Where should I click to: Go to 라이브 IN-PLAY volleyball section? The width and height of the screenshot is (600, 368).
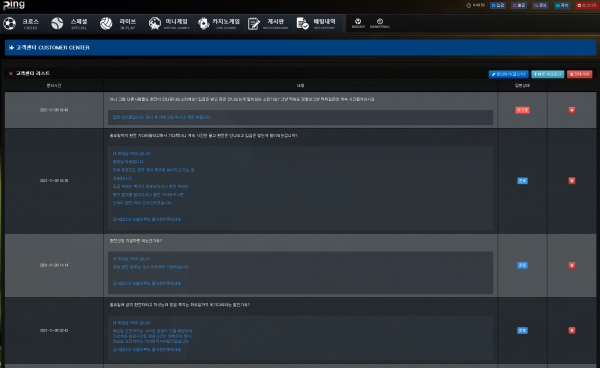pyautogui.click(x=119, y=24)
